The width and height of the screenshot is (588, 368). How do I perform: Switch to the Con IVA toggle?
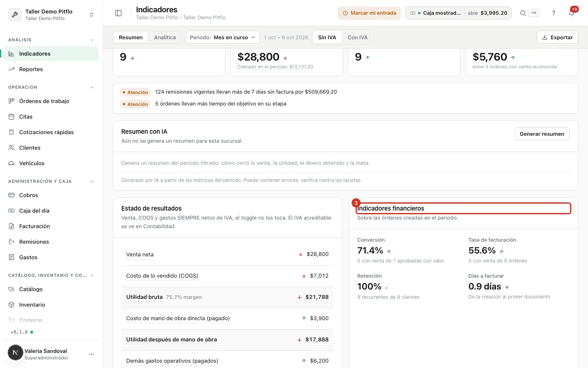click(358, 37)
